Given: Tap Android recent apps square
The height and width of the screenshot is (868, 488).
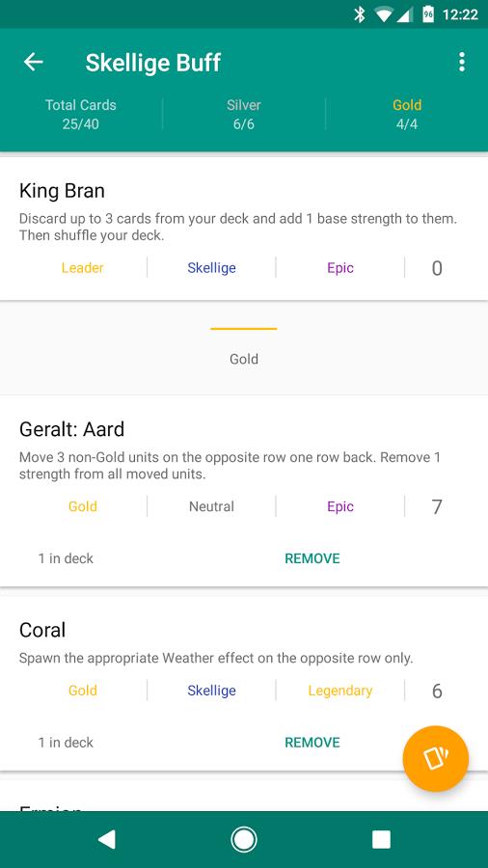Looking at the screenshot, I should [381, 839].
